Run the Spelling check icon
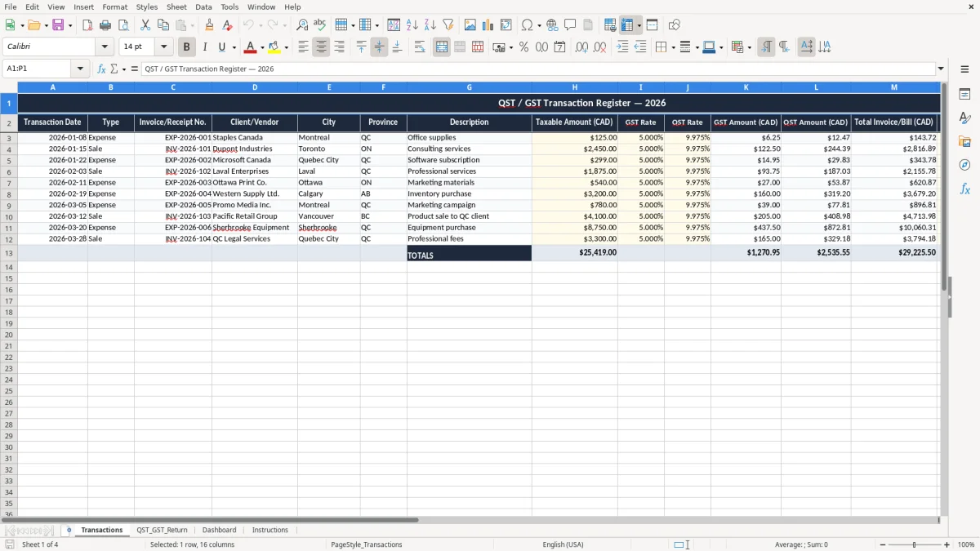The image size is (980, 551). 320,25
